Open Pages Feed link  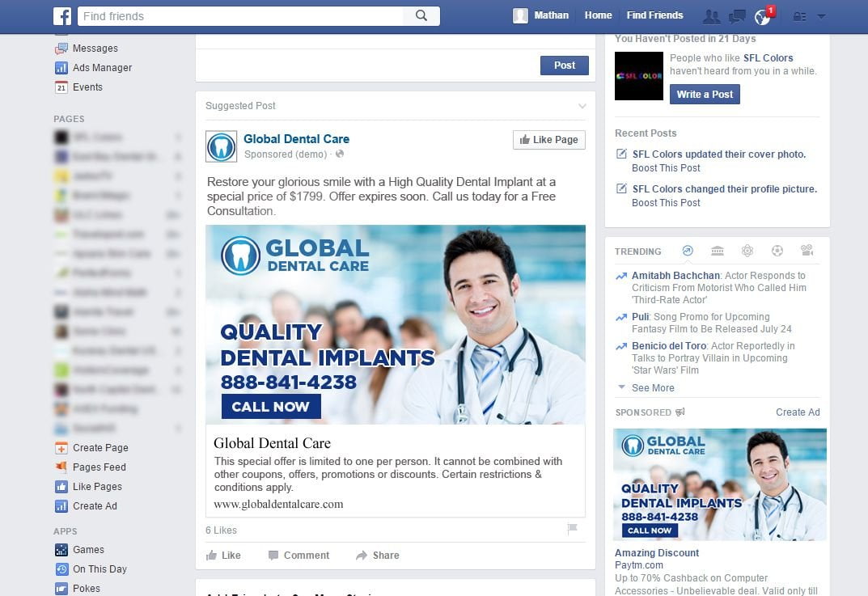point(99,467)
